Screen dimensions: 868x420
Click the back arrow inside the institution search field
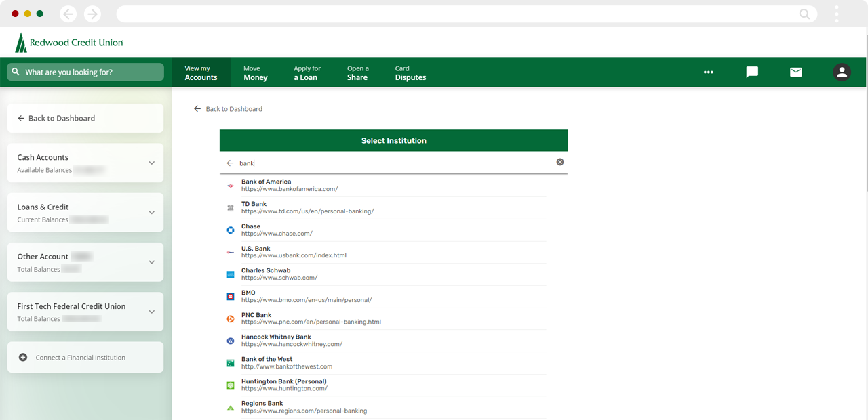[230, 163]
